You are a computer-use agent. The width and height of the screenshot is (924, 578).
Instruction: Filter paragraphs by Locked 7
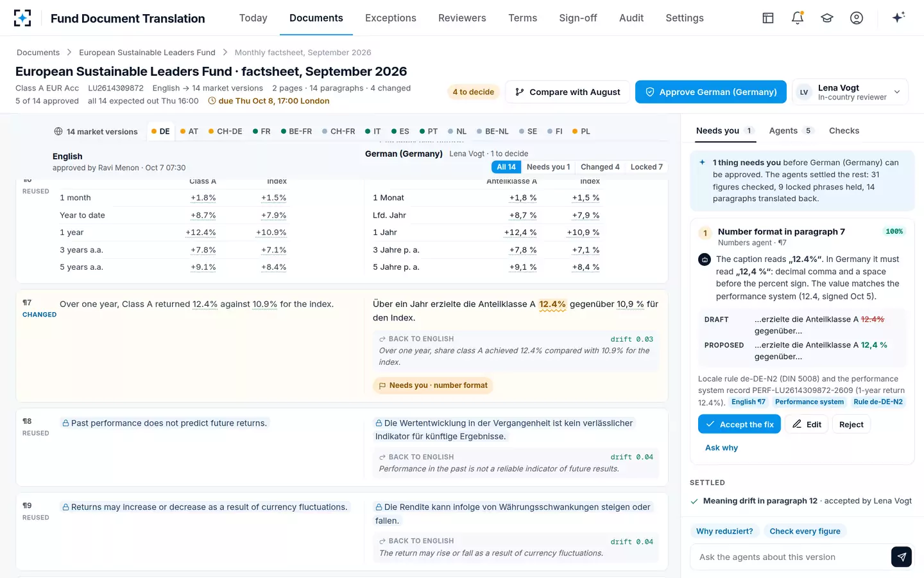(x=647, y=167)
